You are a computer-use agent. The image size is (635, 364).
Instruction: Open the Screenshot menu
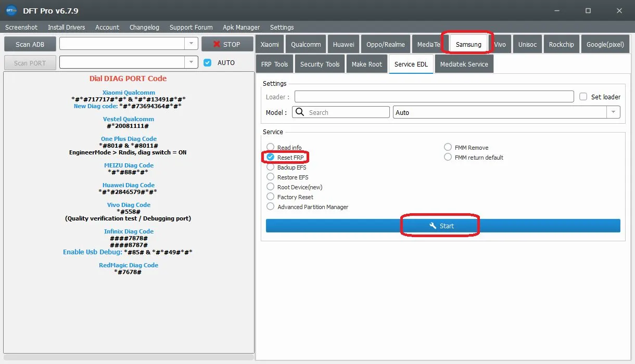coord(21,27)
